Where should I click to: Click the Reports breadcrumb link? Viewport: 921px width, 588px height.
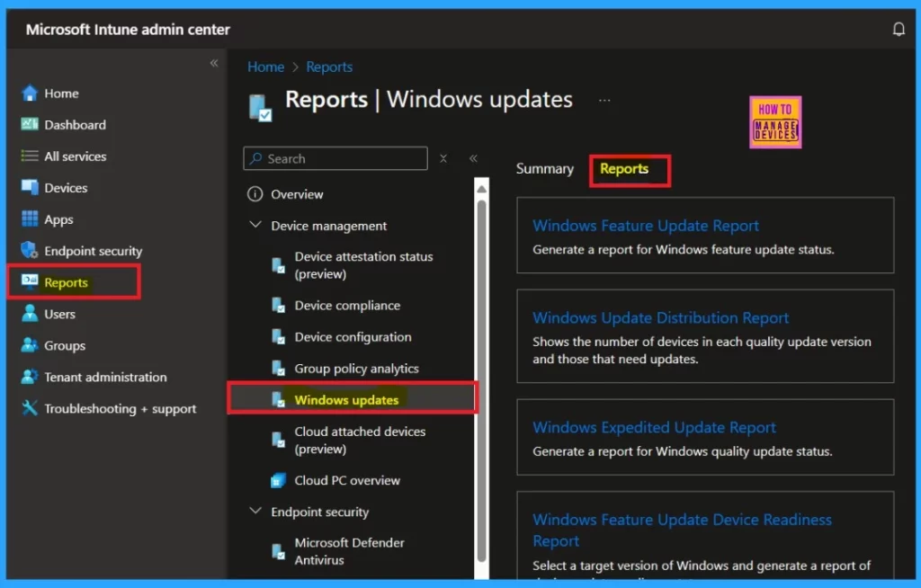coord(329,67)
